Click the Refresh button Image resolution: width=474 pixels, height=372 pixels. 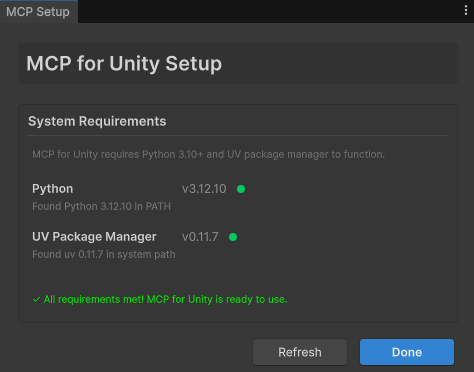click(300, 352)
